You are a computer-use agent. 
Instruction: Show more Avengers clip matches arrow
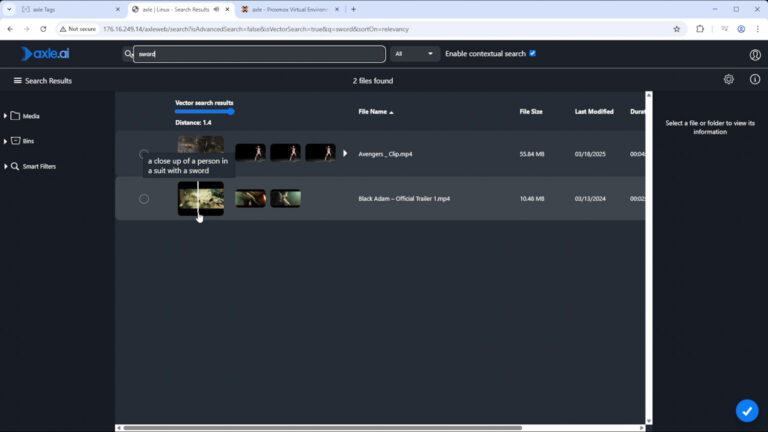click(345, 153)
